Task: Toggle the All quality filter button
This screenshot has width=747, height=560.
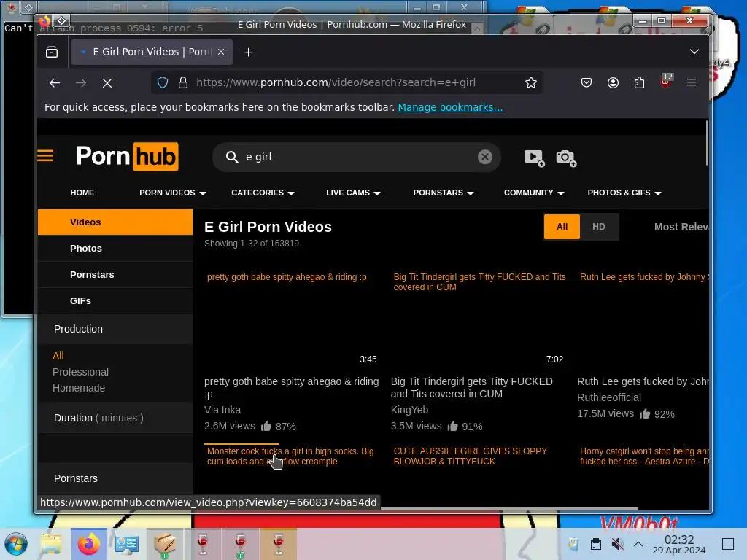Action: pos(562,227)
